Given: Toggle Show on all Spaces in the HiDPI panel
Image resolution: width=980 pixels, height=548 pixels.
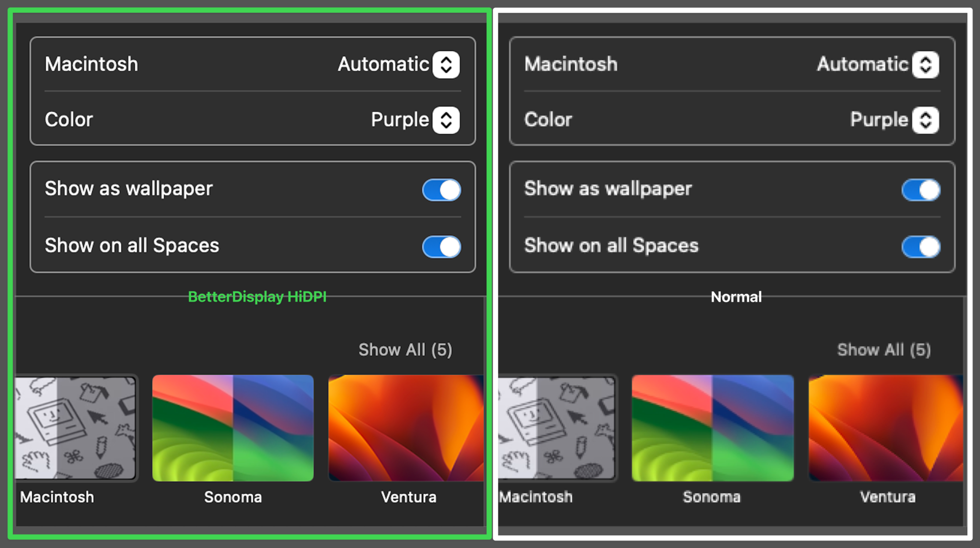Looking at the screenshot, I should pos(441,247).
